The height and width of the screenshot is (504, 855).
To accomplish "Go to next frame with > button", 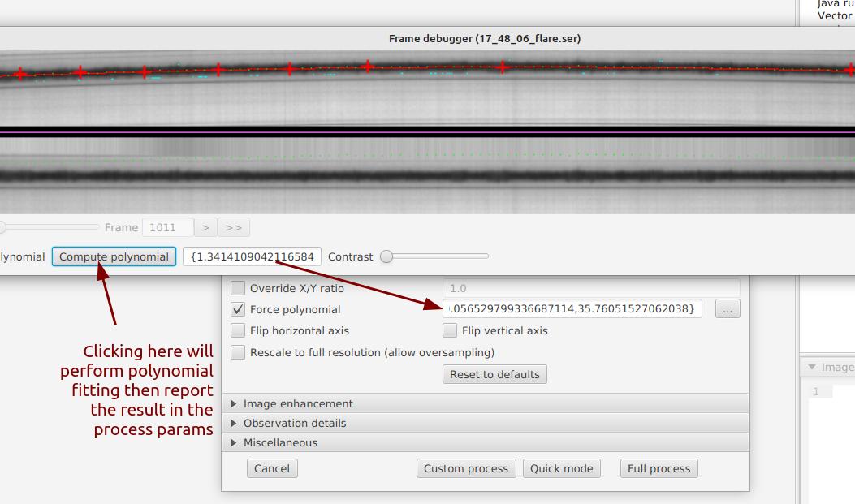I will coord(206,228).
